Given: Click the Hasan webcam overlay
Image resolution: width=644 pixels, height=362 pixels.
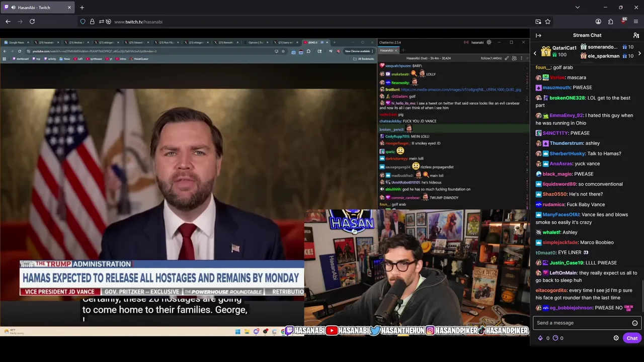Looking at the screenshot, I should point(417,267).
